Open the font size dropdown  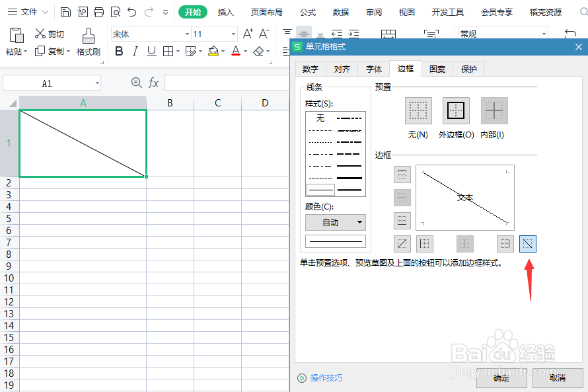(233, 34)
